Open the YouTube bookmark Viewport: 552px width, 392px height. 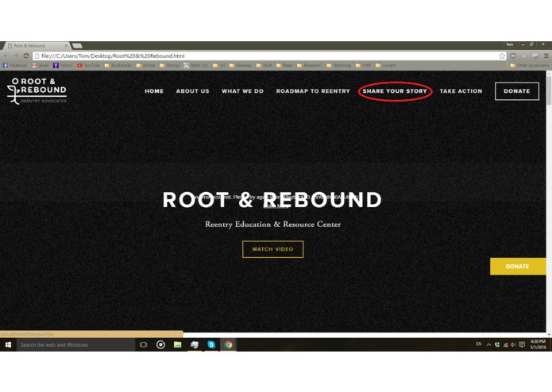coord(88,65)
